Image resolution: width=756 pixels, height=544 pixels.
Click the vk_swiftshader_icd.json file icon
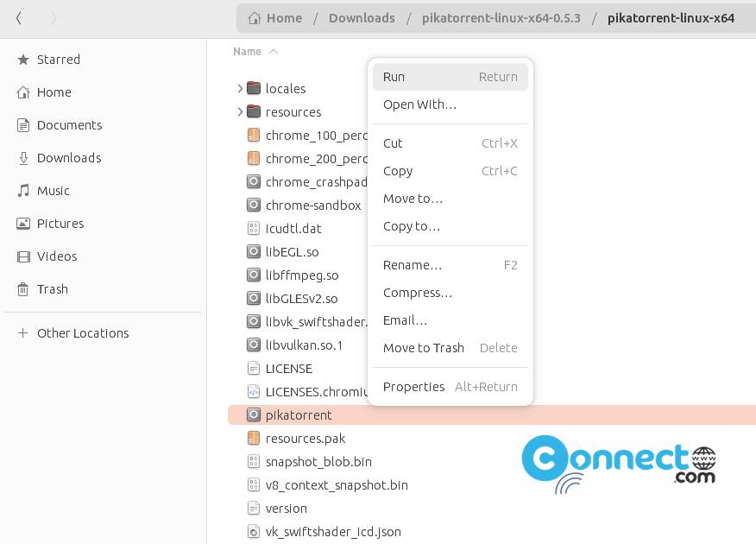coord(254,531)
